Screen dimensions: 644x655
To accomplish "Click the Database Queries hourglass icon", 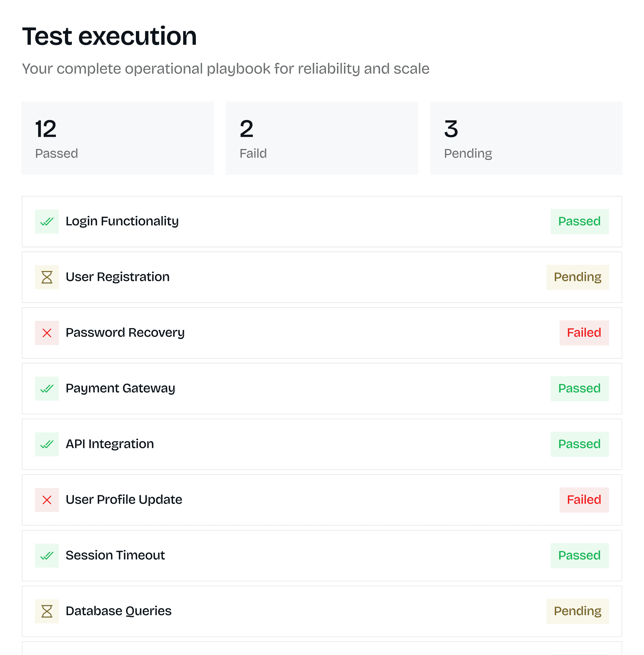I will (47, 611).
